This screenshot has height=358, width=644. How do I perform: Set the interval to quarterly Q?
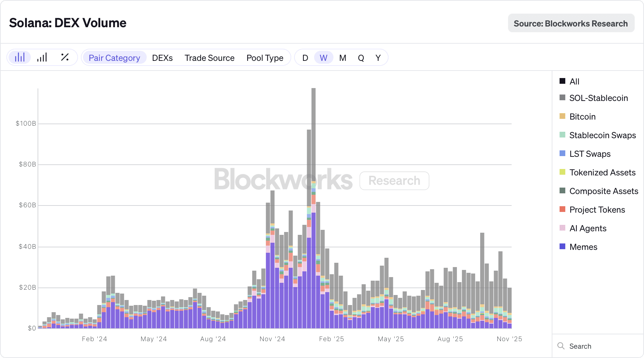coord(361,58)
